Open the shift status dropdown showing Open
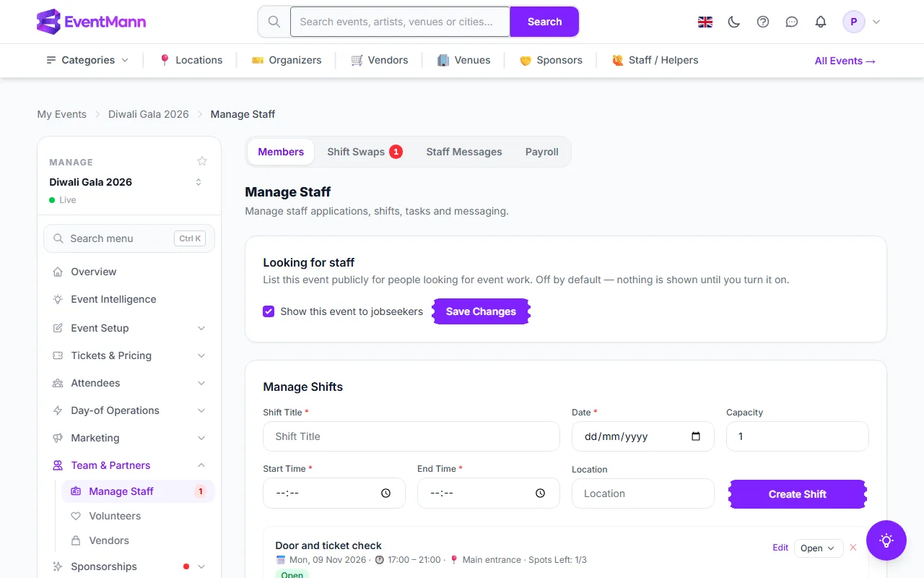The width and height of the screenshot is (924, 578). click(x=818, y=548)
